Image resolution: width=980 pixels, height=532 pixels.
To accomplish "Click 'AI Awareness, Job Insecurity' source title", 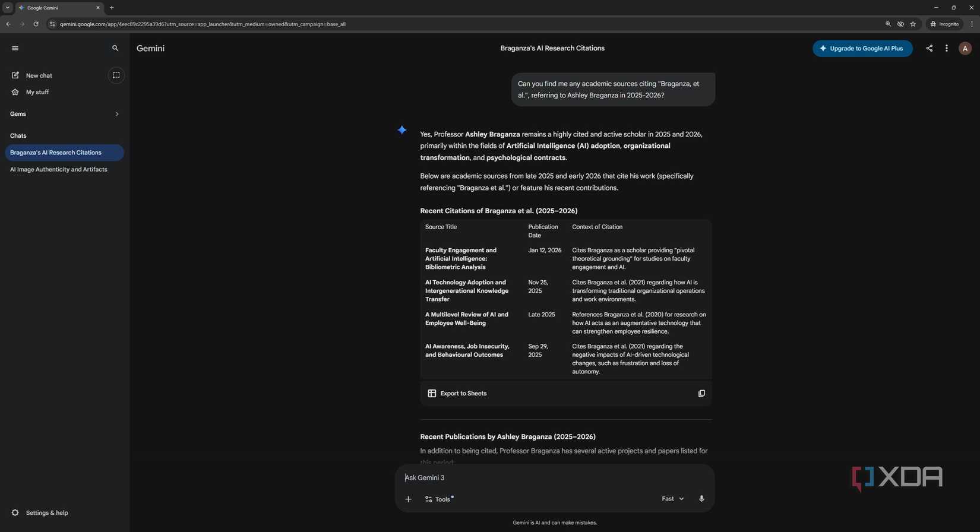I will point(467,350).
